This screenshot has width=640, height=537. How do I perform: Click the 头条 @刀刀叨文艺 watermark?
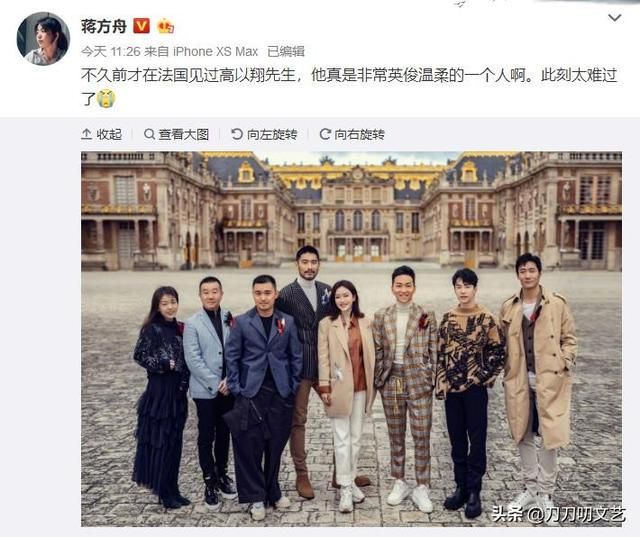[x=558, y=513]
